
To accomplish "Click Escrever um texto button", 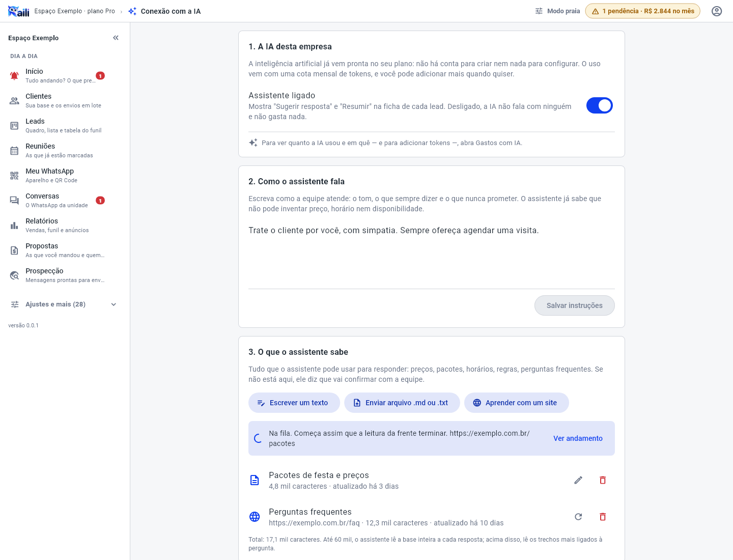I will (x=294, y=403).
